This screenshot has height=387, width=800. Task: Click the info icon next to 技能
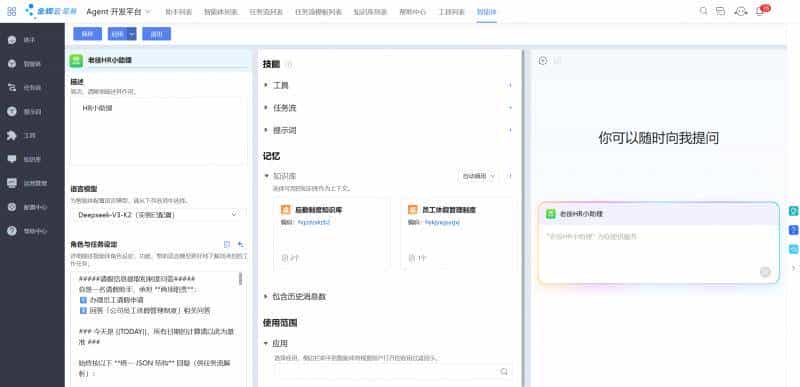click(x=290, y=64)
